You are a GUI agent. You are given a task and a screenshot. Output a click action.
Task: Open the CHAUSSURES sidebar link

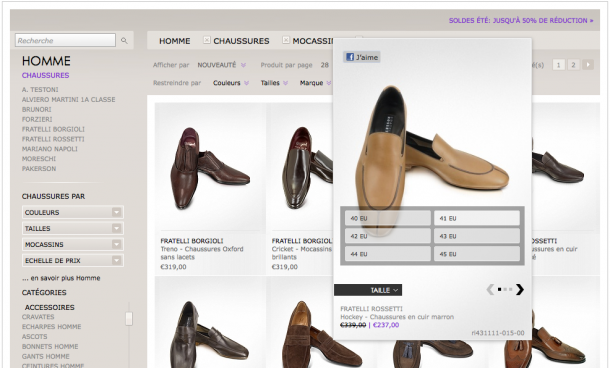click(x=46, y=75)
